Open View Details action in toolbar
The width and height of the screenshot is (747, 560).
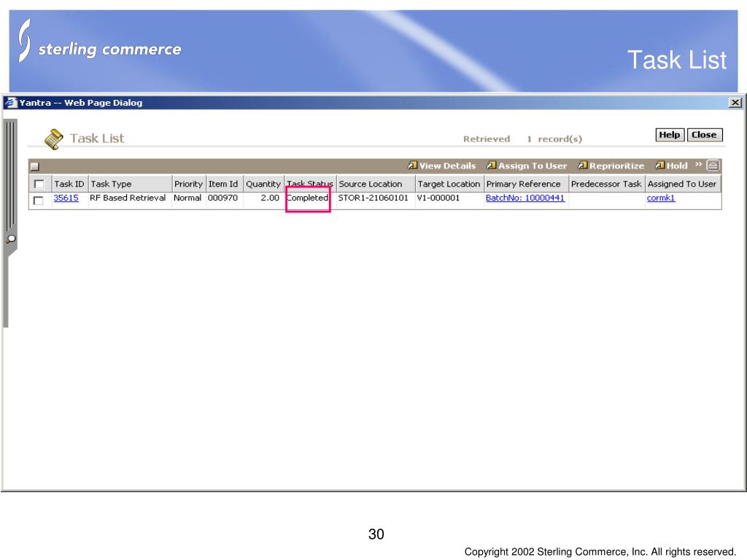[x=442, y=166]
